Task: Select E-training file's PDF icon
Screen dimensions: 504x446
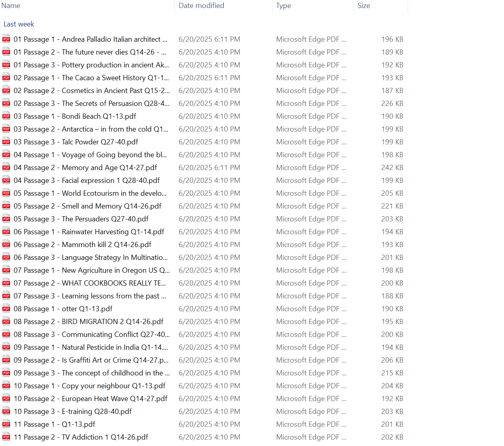Action: [x=6, y=411]
